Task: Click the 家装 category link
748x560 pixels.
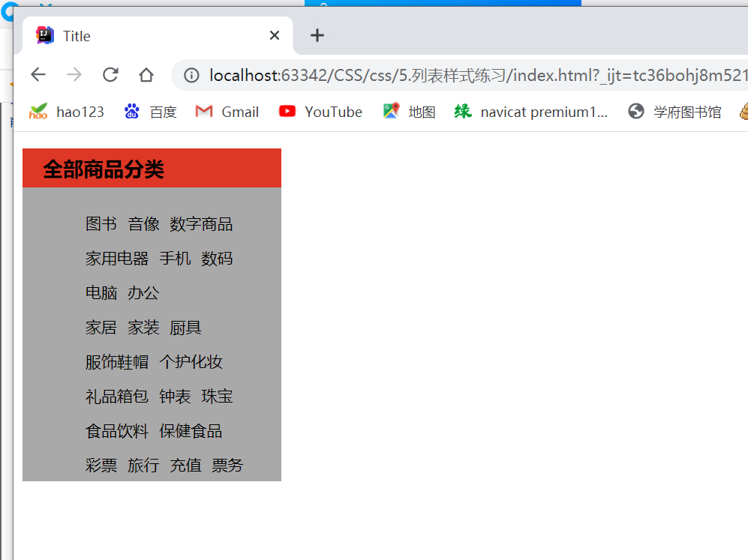Action: tap(143, 328)
